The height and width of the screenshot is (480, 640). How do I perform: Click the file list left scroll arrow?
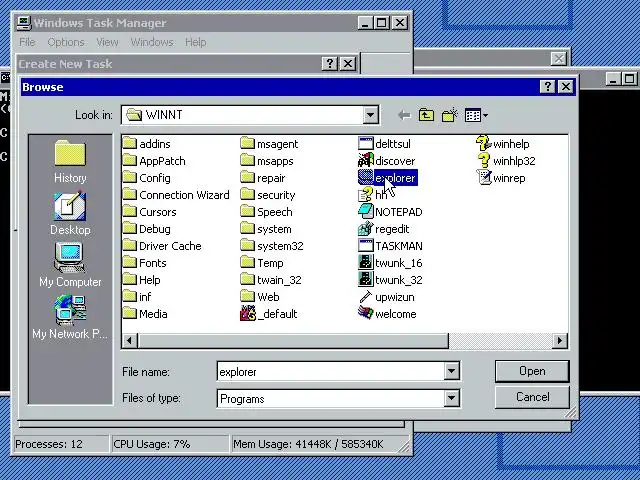click(130, 340)
